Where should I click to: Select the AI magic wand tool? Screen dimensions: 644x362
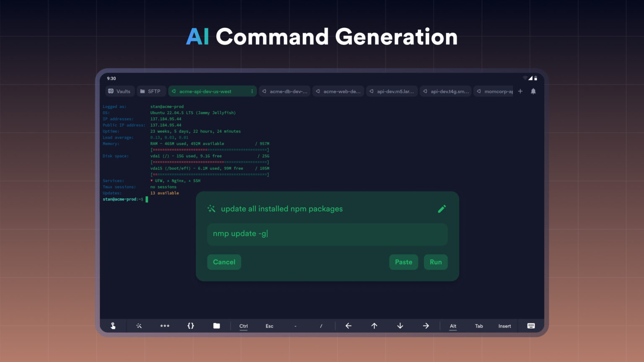click(139, 326)
